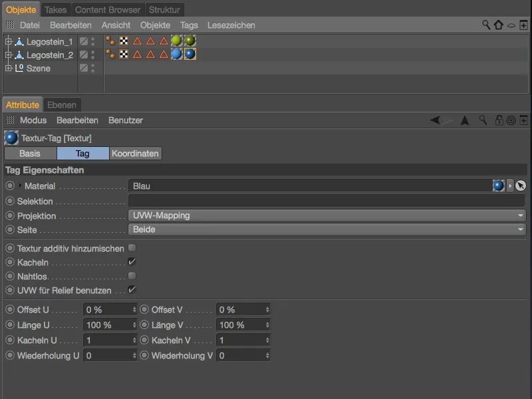Click the Blau material preview swatch
The height and width of the screenshot is (399, 532).
(x=498, y=186)
